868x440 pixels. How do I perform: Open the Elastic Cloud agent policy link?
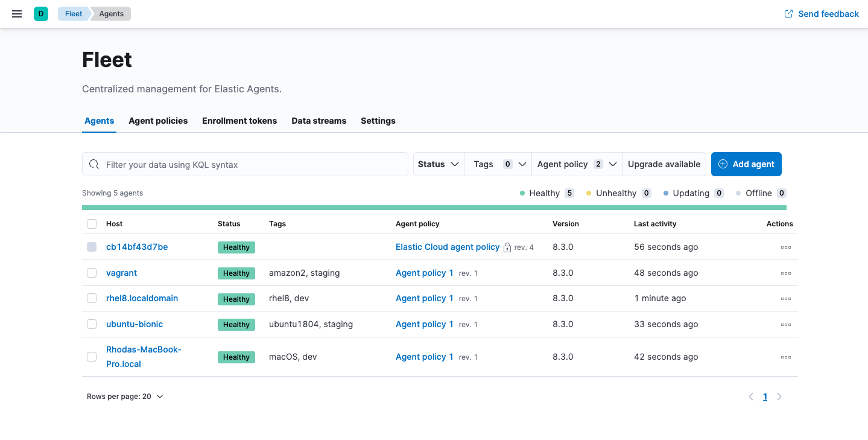coord(448,247)
